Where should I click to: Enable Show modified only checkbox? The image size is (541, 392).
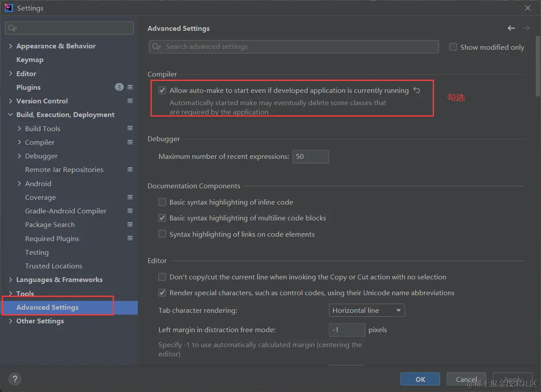[x=453, y=47]
